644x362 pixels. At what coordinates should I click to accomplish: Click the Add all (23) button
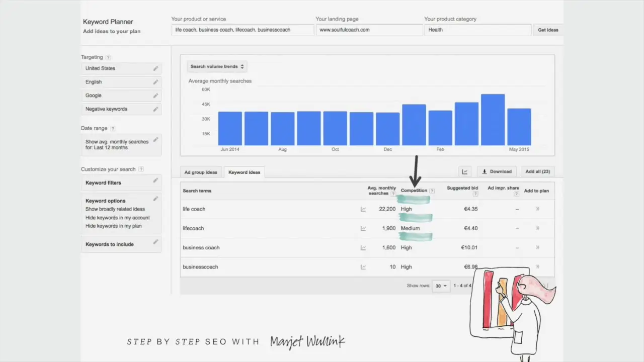coord(538,172)
